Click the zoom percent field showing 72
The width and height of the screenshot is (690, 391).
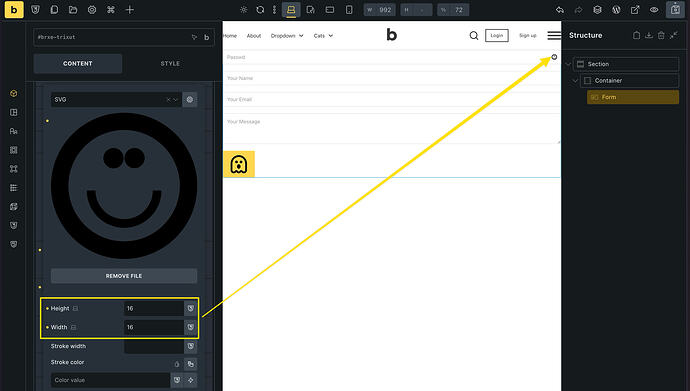coord(453,10)
